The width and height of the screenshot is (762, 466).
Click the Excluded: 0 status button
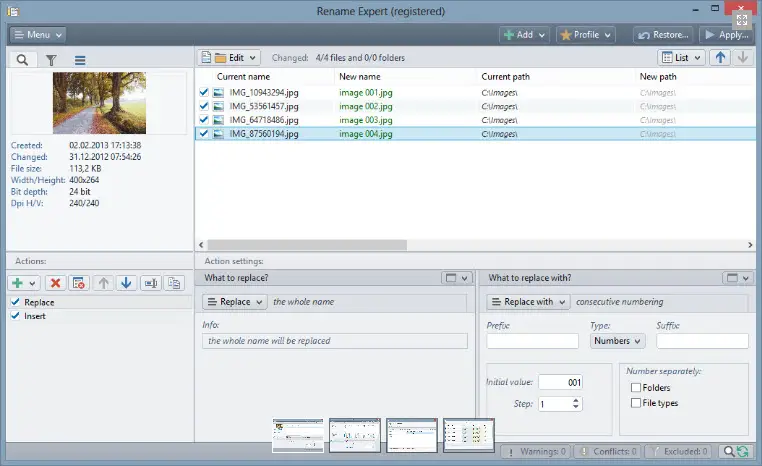pos(678,451)
